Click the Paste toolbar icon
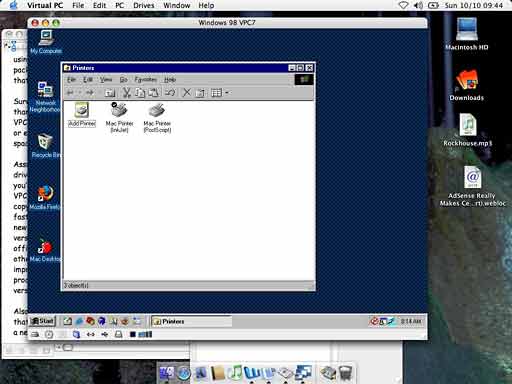Viewport: 512px width, 384px height. (153, 93)
